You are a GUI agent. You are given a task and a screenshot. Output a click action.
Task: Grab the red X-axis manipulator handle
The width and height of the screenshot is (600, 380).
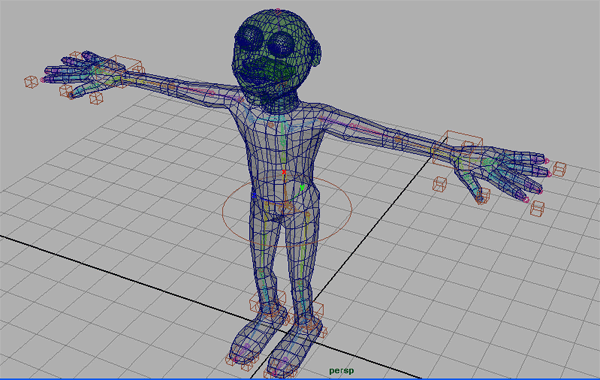point(284,173)
